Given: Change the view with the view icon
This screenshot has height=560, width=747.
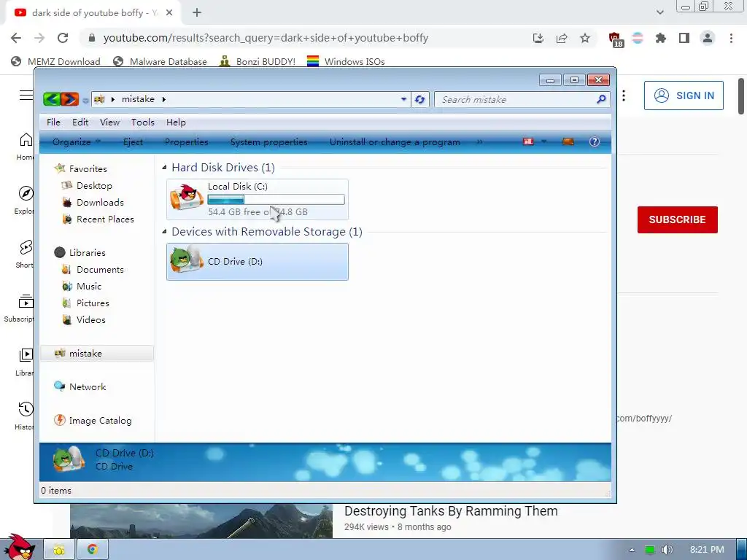Looking at the screenshot, I should (528, 142).
